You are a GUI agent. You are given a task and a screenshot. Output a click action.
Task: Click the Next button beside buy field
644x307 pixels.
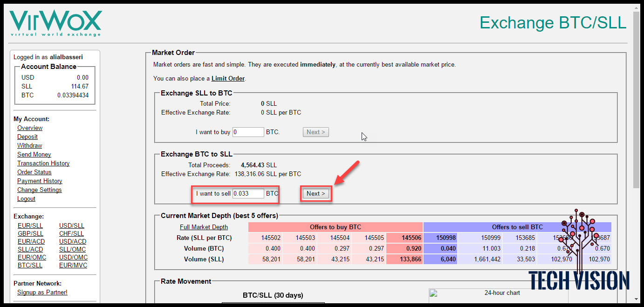pyautogui.click(x=316, y=132)
